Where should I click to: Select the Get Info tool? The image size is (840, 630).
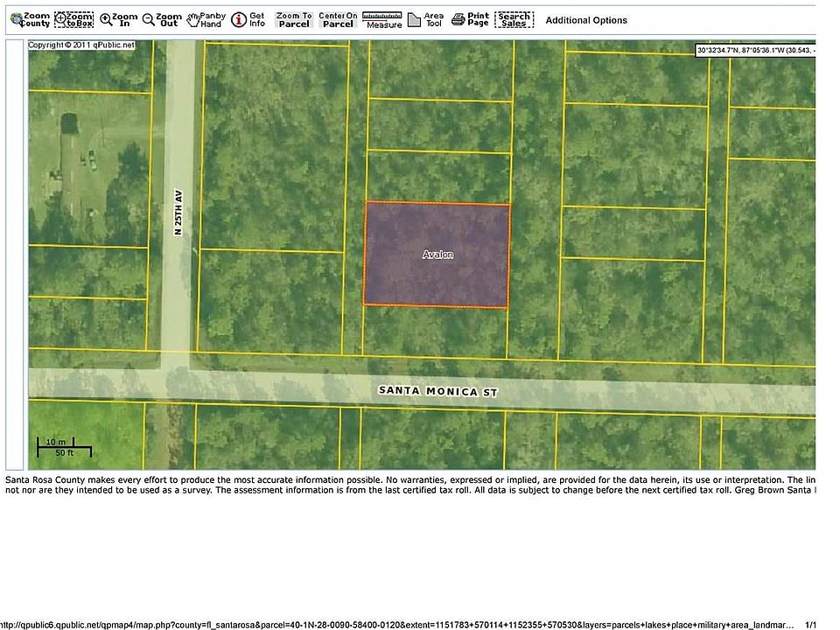pyautogui.click(x=248, y=20)
